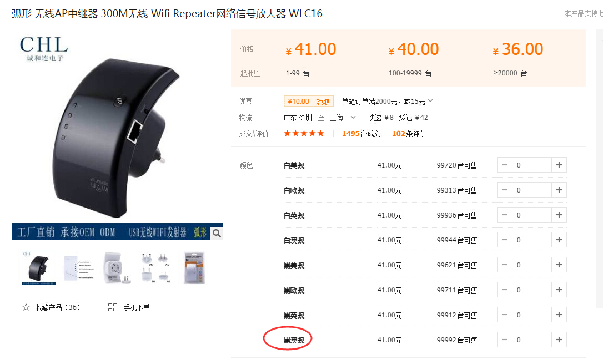Image resolution: width=603 pixels, height=364 pixels.
Task: Click the magnifier icon on product image
Action: click(217, 233)
